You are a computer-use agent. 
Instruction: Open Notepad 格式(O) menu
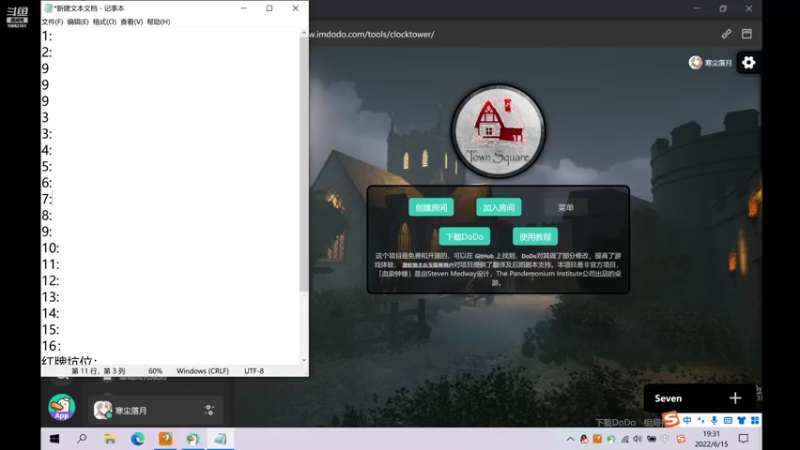pos(105,22)
